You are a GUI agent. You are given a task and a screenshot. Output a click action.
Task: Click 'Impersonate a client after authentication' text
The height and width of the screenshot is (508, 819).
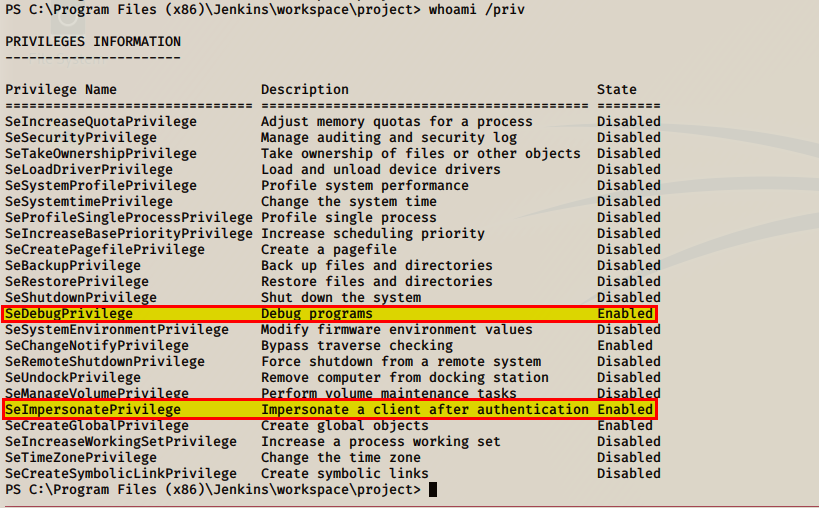coord(425,409)
